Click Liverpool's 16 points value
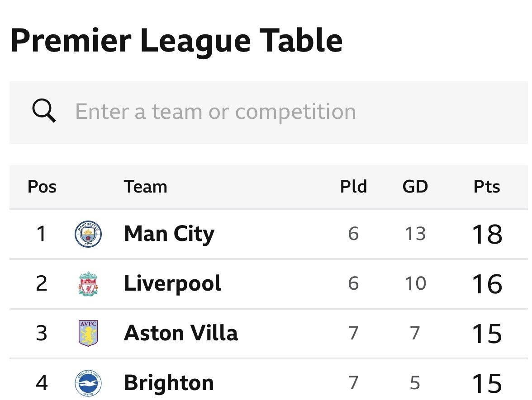The height and width of the screenshot is (400, 532). coord(487,284)
